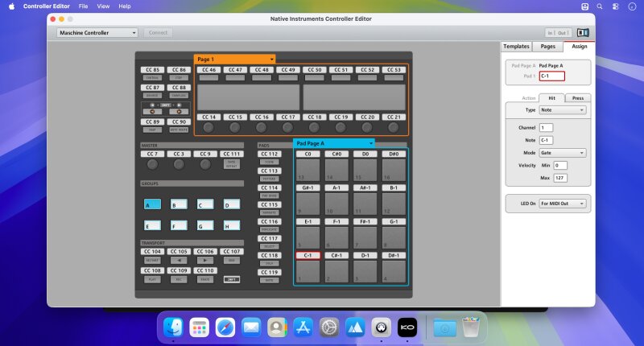The width and height of the screenshot is (644, 346).
Task: Click the Velocity Max field showing 127
Action: 560,178
